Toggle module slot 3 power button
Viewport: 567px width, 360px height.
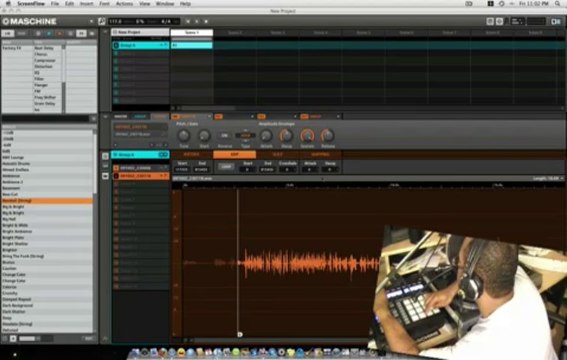click(x=261, y=116)
